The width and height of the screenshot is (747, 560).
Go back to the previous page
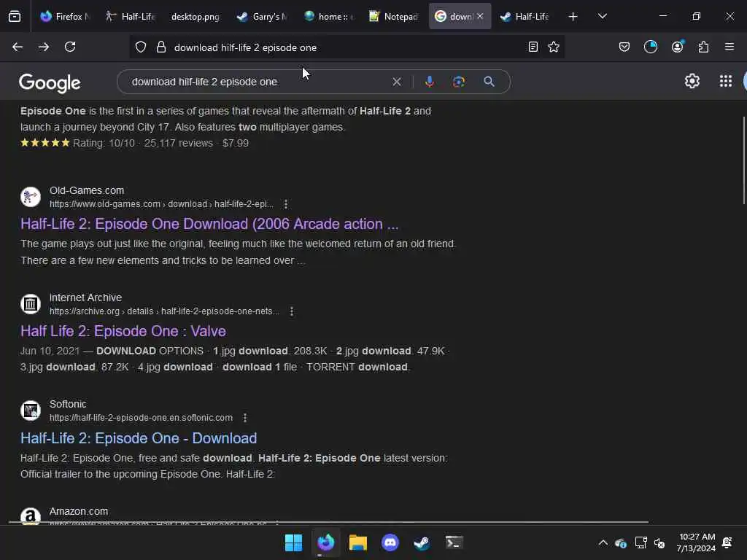pyautogui.click(x=18, y=47)
